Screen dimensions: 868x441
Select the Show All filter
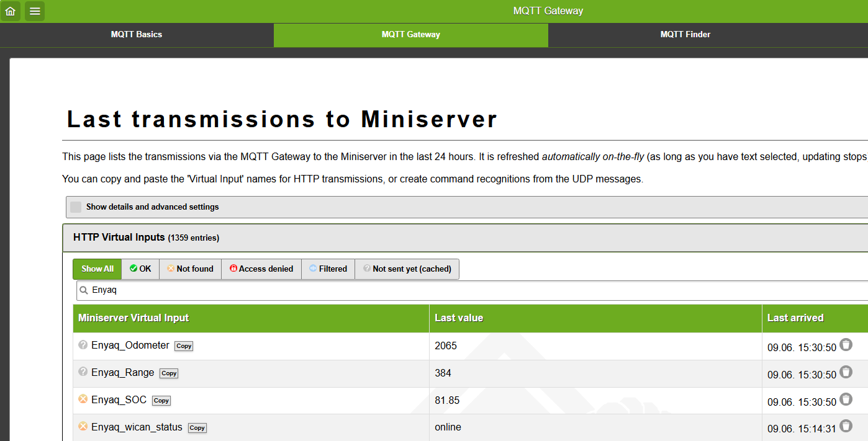pyautogui.click(x=97, y=269)
